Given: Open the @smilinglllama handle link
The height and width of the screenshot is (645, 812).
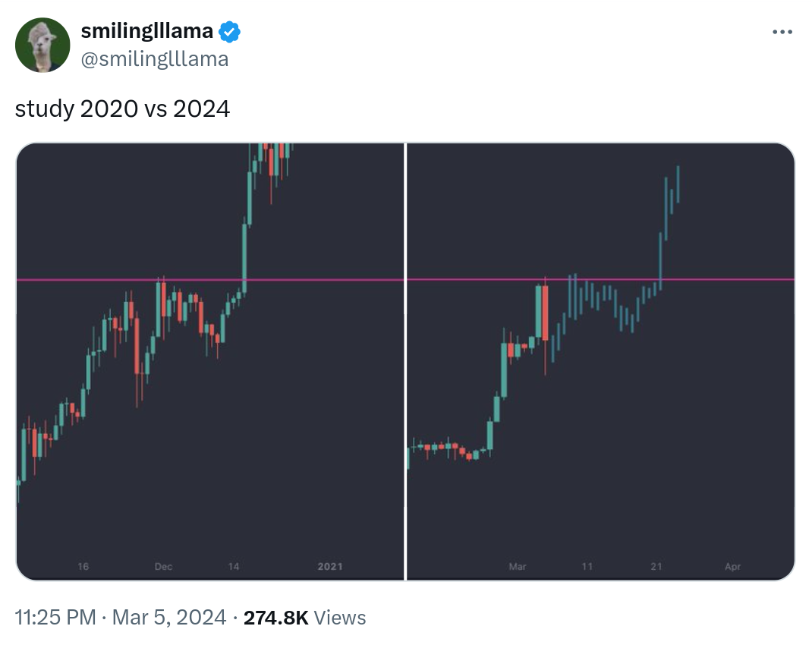Looking at the screenshot, I should (155, 59).
